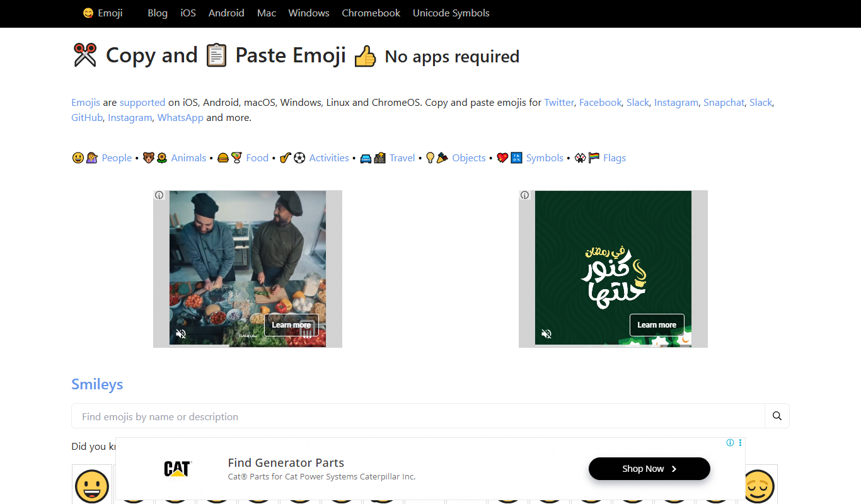Viewport: 861px width, 504px height.
Task: Click the scissors emoji in heading
Action: coord(85,55)
